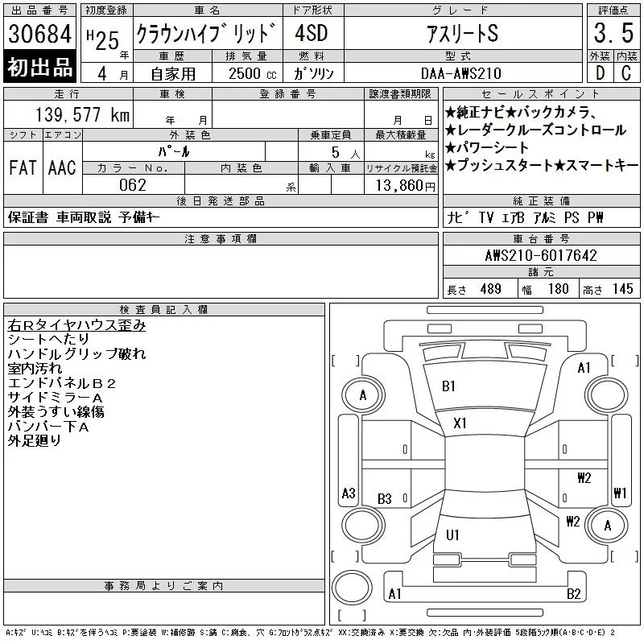Click the 注意事項欄 header
Screen dimensions: 644x644
click(221, 238)
